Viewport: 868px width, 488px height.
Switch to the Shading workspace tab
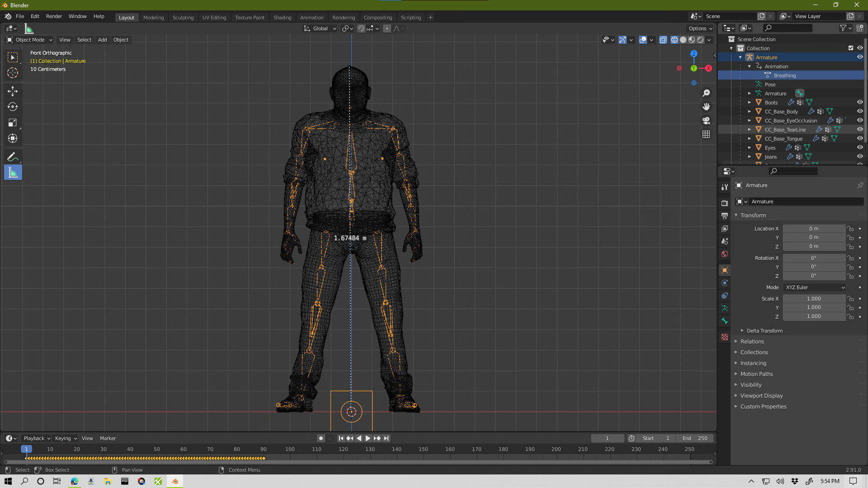click(x=282, y=18)
